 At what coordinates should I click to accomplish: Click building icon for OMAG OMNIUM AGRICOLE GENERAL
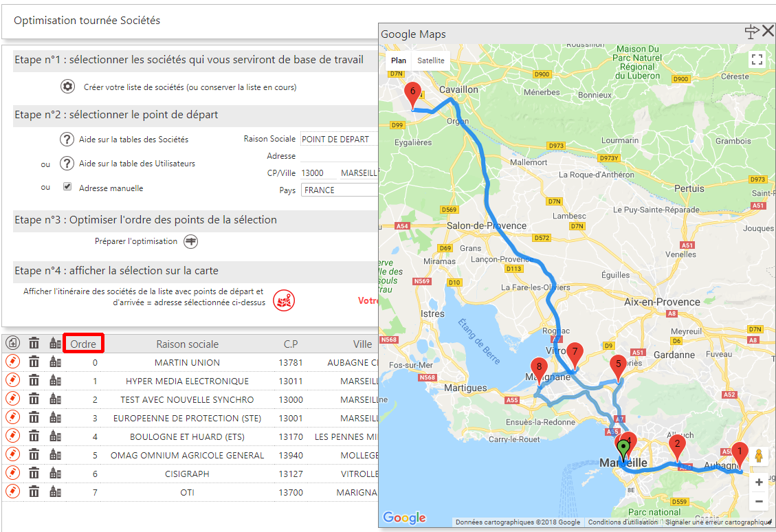(x=55, y=455)
